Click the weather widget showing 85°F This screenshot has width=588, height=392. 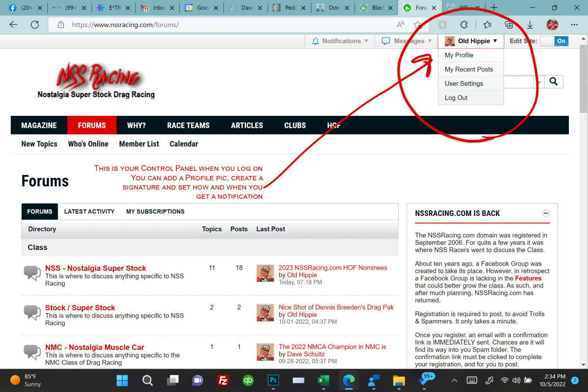coord(26,380)
